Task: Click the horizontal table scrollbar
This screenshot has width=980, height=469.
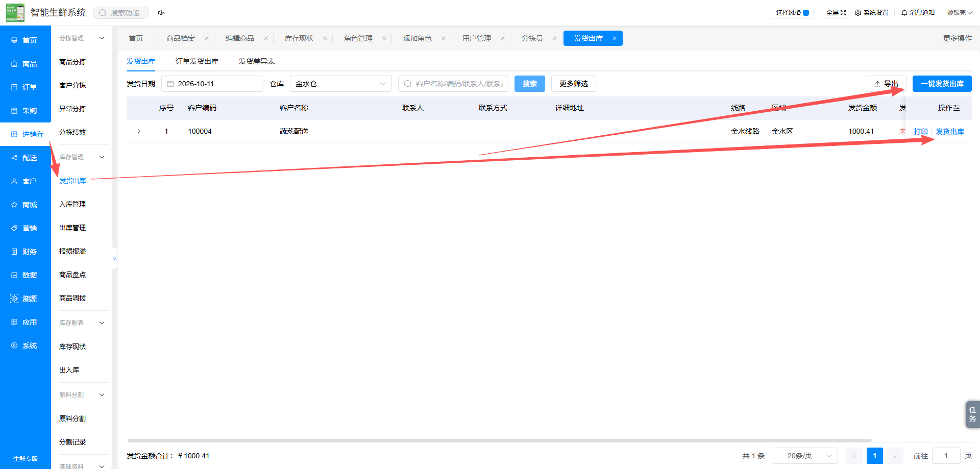Action: pos(499,440)
